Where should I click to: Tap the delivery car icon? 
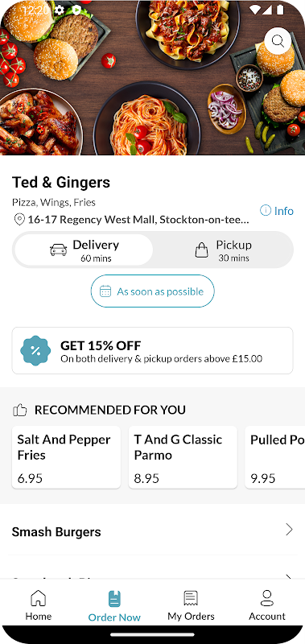58,250
